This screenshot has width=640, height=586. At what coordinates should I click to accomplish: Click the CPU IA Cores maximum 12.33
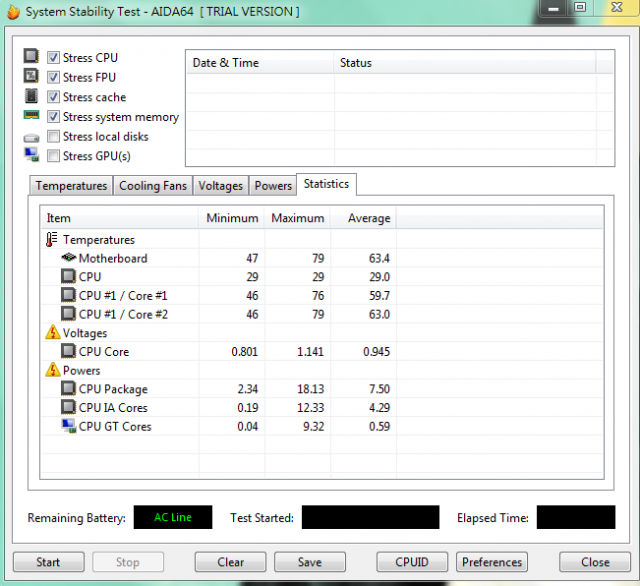point(310,407)
